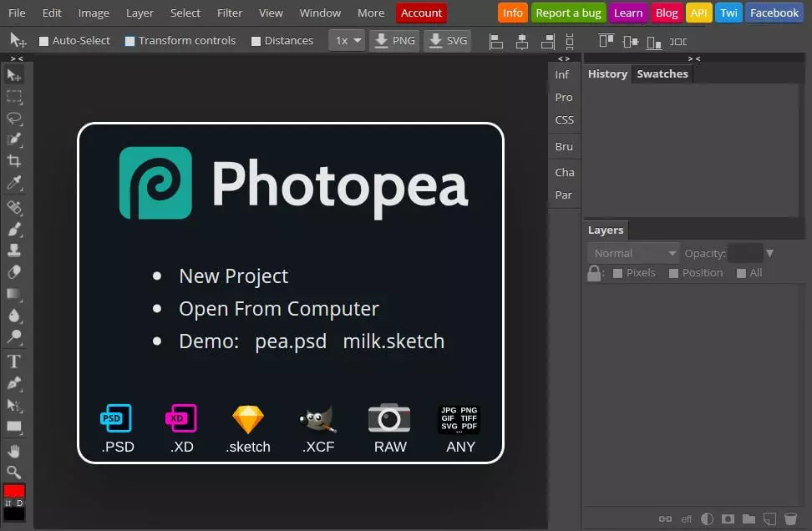Screen dimensions: 812x531
Task: Click the link layers icon
Action: pos(666,518)
